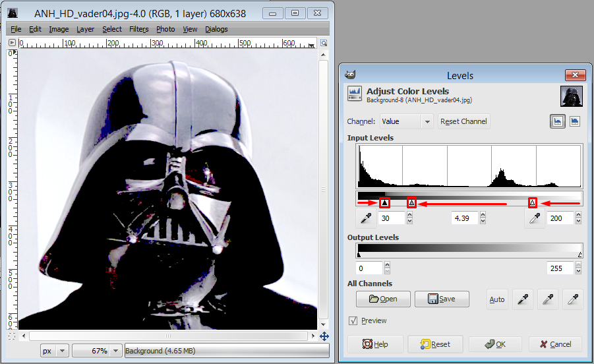Toggle zoom on window resize icon
Screen dimensions: 594x364
[x=324, y=43]
